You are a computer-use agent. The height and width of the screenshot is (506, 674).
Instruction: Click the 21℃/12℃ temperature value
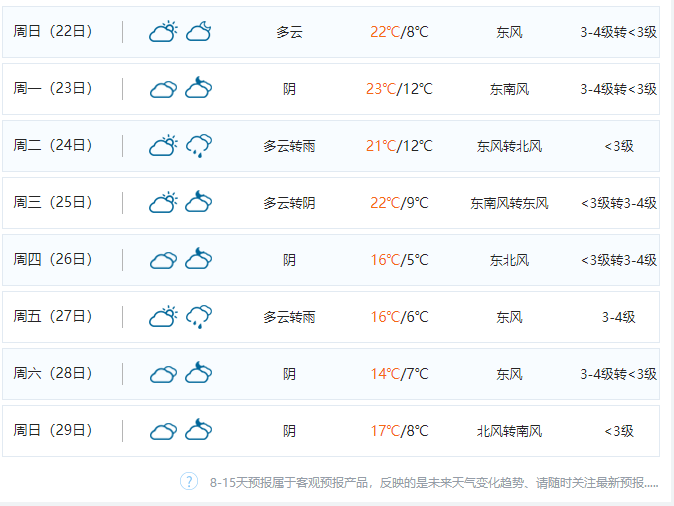(399, 146)
